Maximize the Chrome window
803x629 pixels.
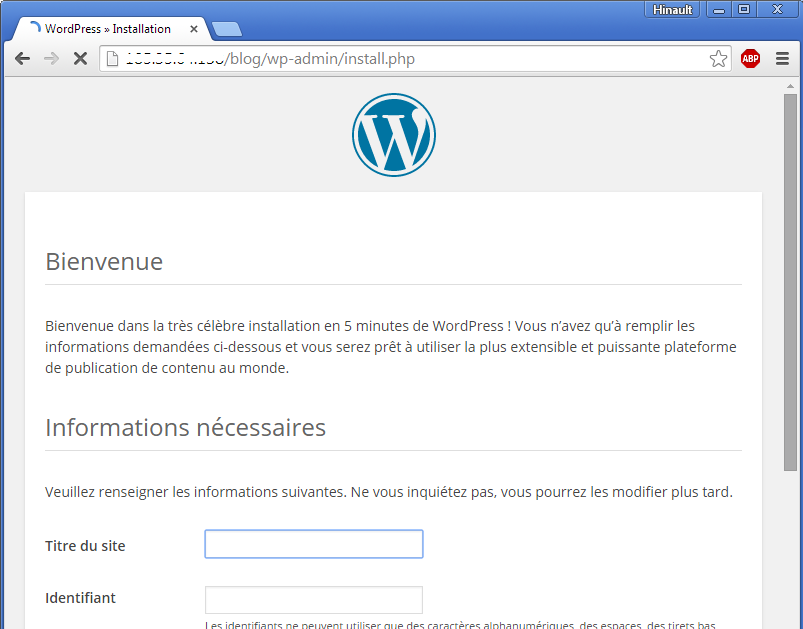[x=744, y=9]
